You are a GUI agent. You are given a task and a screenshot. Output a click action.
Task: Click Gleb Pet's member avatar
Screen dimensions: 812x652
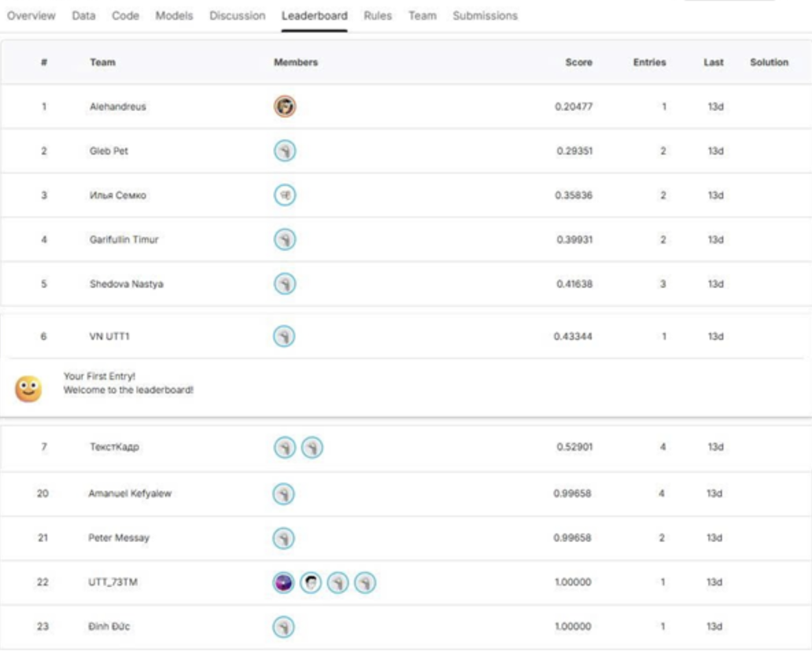coord(285,151)
